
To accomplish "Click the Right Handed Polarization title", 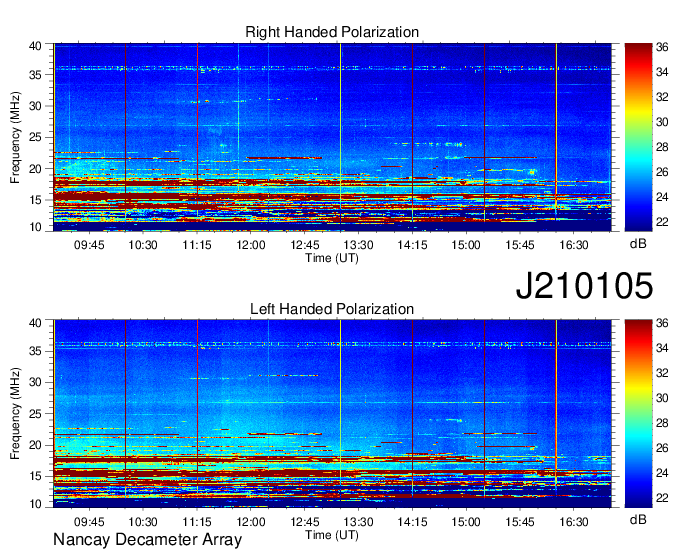I will (x=332, y=32).
